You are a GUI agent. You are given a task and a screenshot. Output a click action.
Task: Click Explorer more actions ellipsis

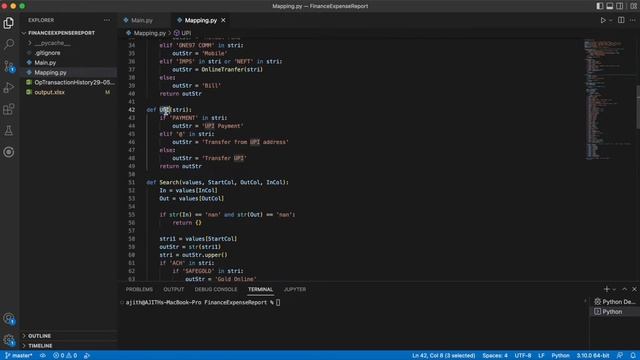point(107,20)
